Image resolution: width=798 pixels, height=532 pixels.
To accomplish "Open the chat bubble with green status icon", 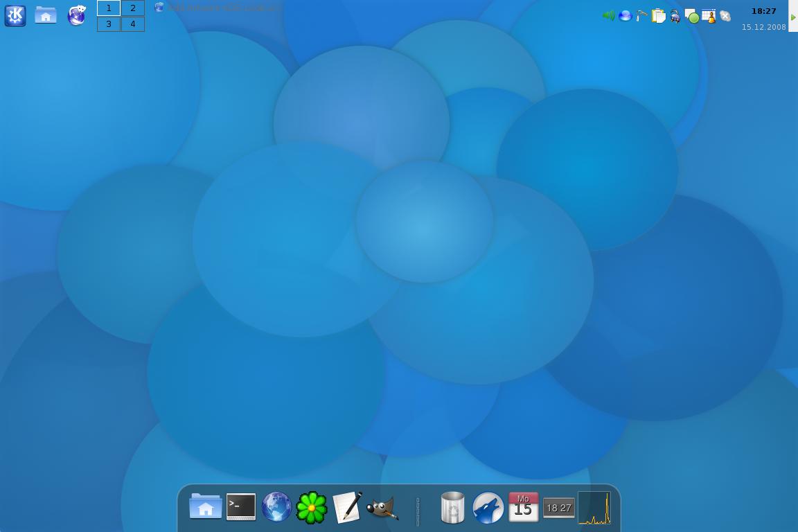I will point(691,17).
